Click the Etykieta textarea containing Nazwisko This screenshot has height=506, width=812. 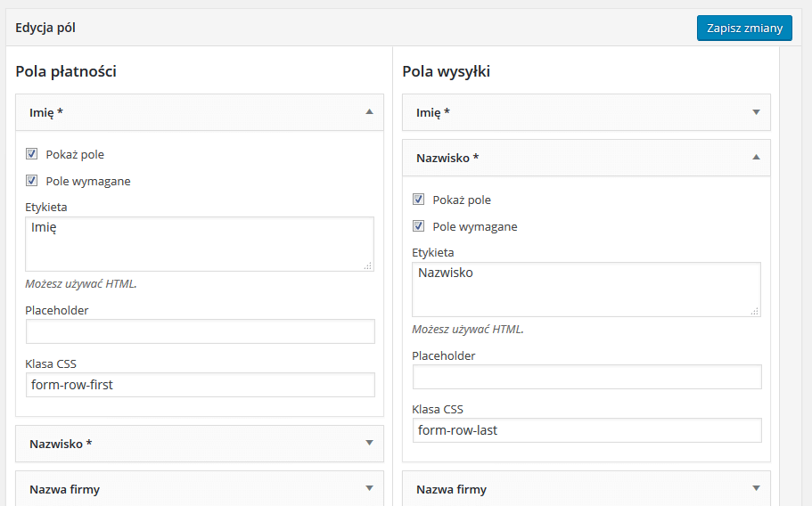click(x=586, y=290)
